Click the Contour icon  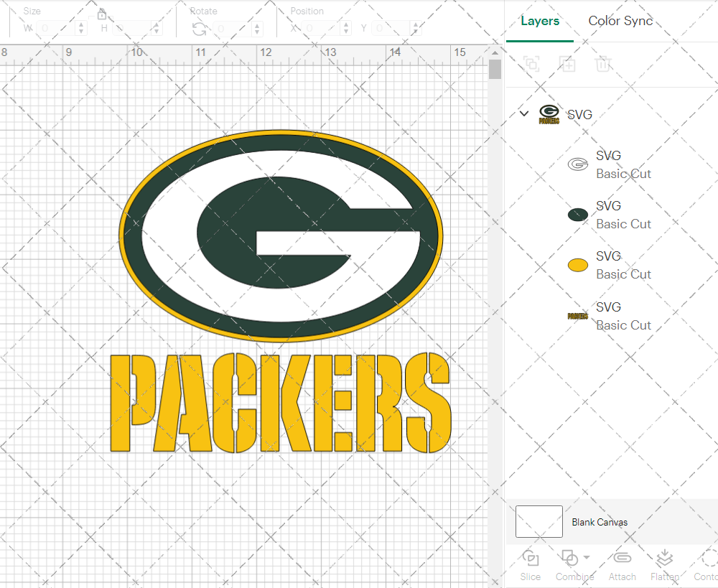709,559
